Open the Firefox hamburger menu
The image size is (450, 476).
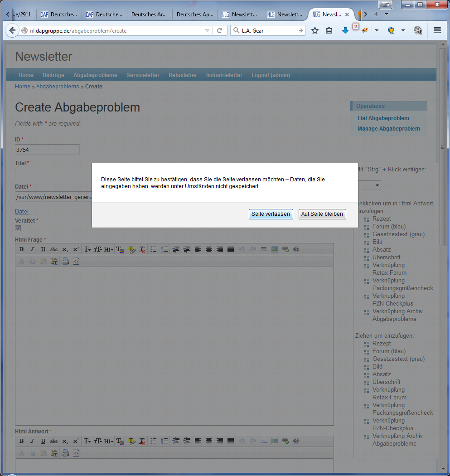point(437,30)
